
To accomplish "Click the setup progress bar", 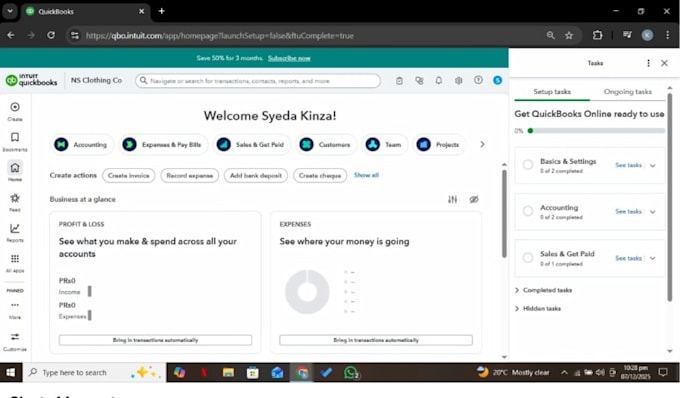I will (x=596, y=130).
